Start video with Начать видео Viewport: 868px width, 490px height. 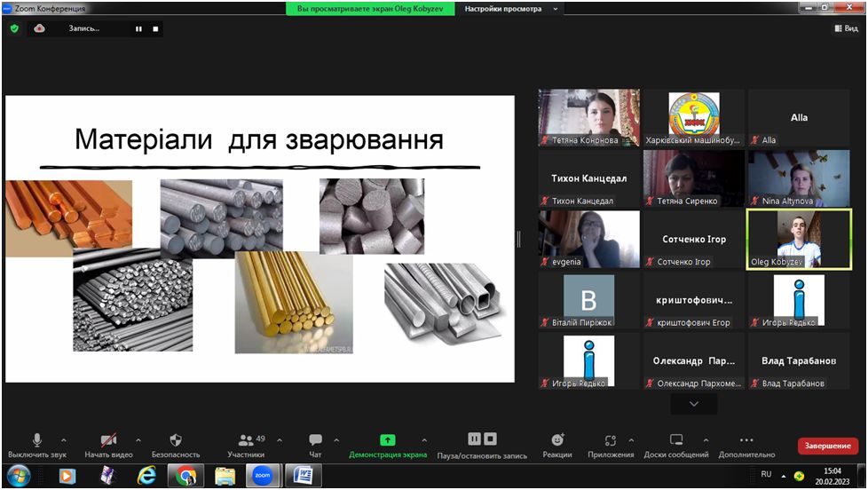108,446
